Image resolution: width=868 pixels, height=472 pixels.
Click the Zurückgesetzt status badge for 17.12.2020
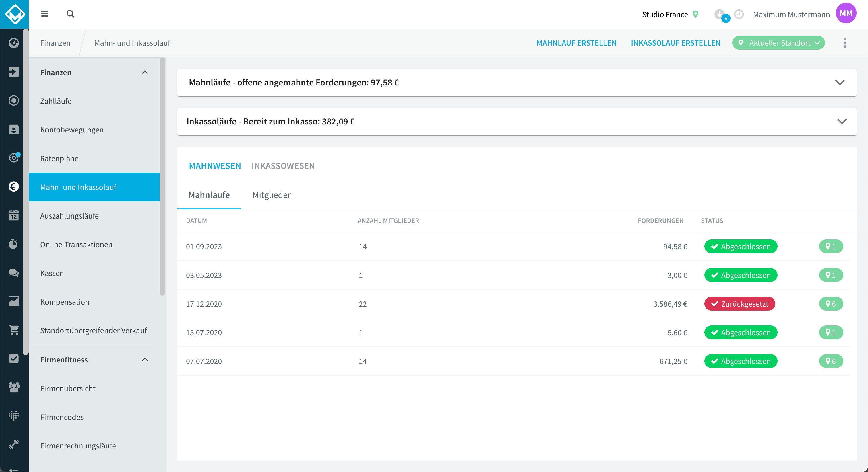point(740,304)
